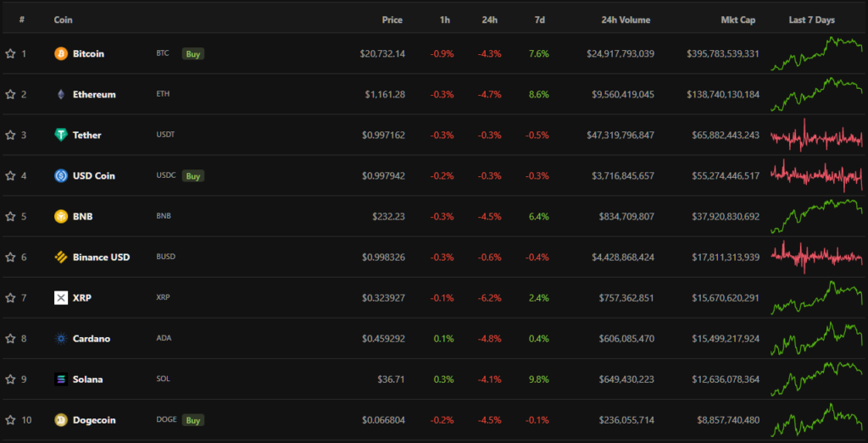This screenshot has width=868, height=443.
Task: Click the Binance USD logo icon
Action: pyautogui.click(x=61, y=257)
